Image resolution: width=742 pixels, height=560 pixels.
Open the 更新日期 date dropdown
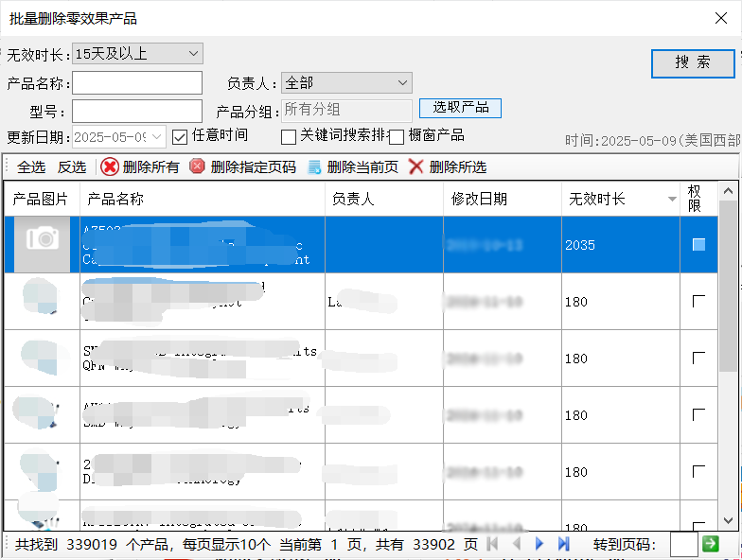156,137
